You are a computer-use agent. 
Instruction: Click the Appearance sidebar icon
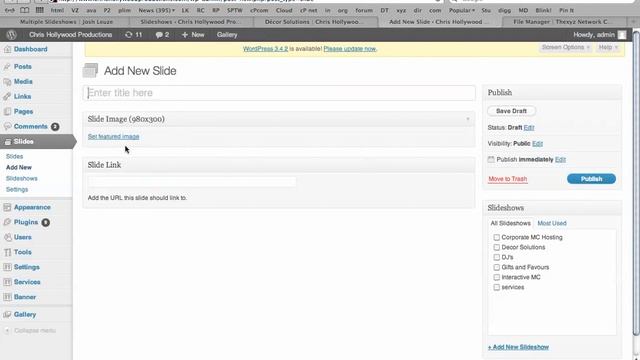click(7, 207)
